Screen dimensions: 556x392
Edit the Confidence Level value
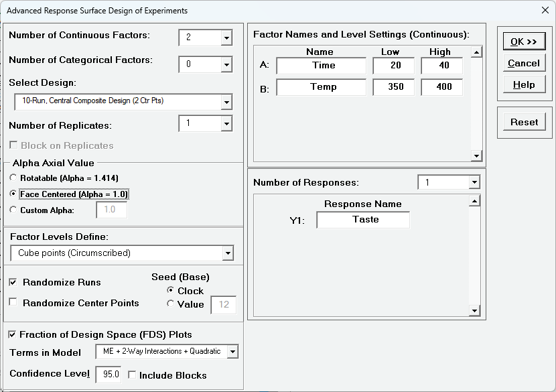coord(109,375)
